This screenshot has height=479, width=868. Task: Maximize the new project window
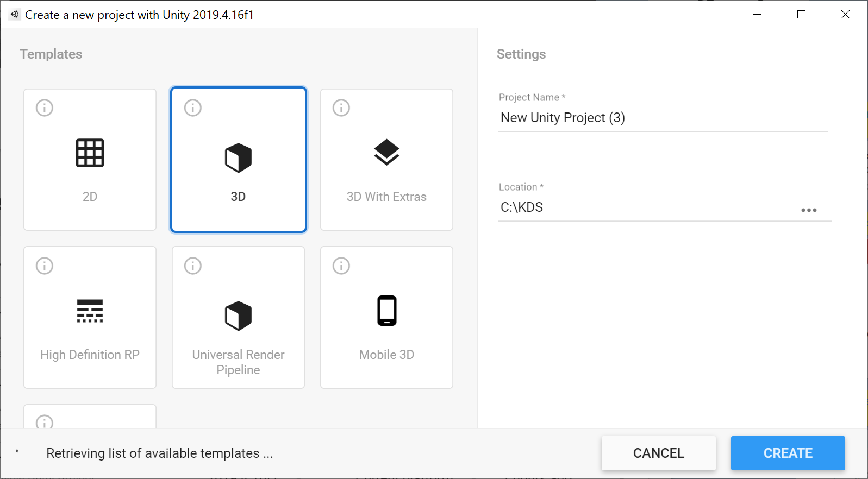click(801, 15)
